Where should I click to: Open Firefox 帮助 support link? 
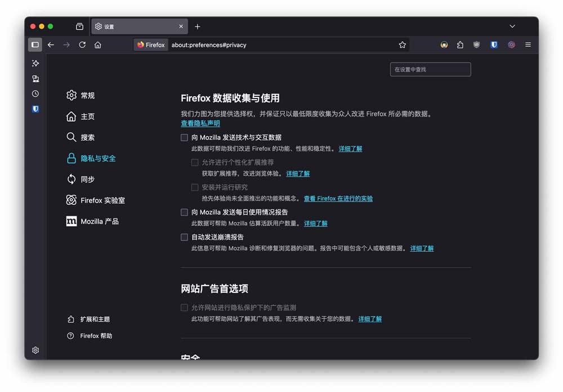pos(90,336)
